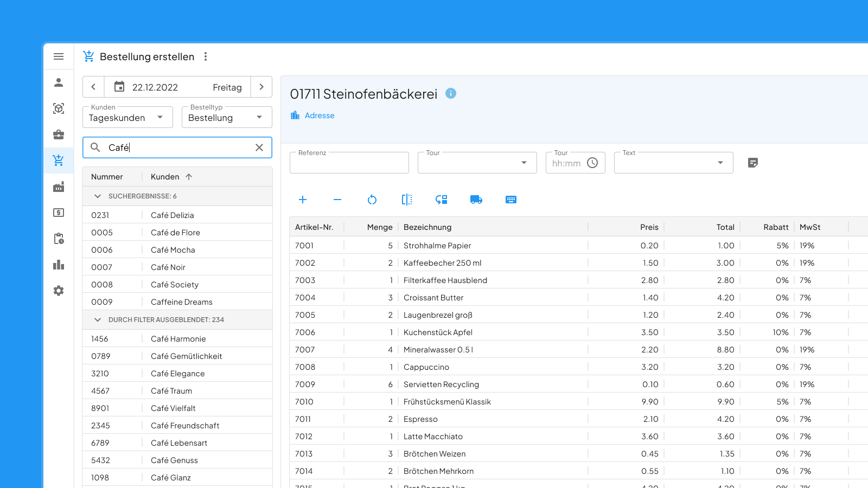
Task: Select customer Café Harmonie
Action: 177,339
